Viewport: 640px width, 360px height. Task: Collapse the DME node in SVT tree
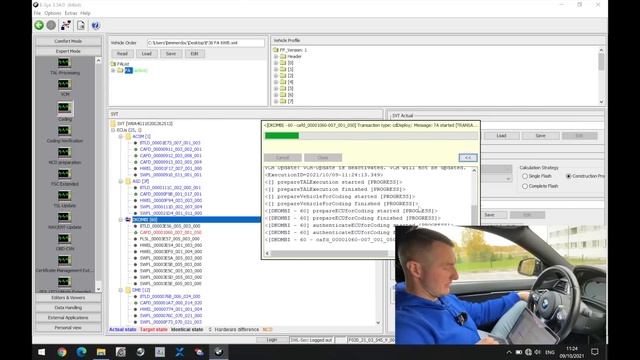tap(121, 290)
